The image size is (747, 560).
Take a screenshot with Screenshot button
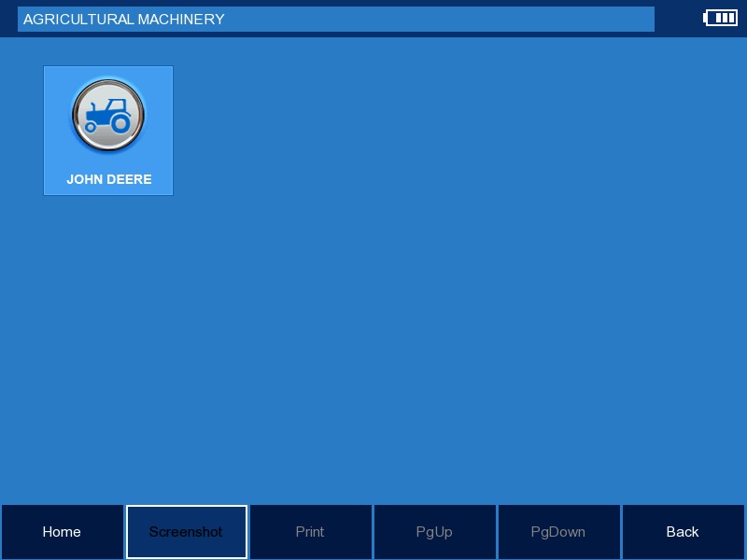pyautogui.click(x=186, y=531)
